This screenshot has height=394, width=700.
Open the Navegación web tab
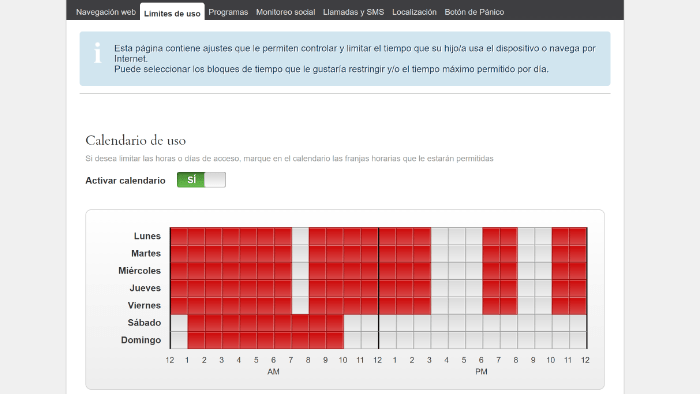106,12
